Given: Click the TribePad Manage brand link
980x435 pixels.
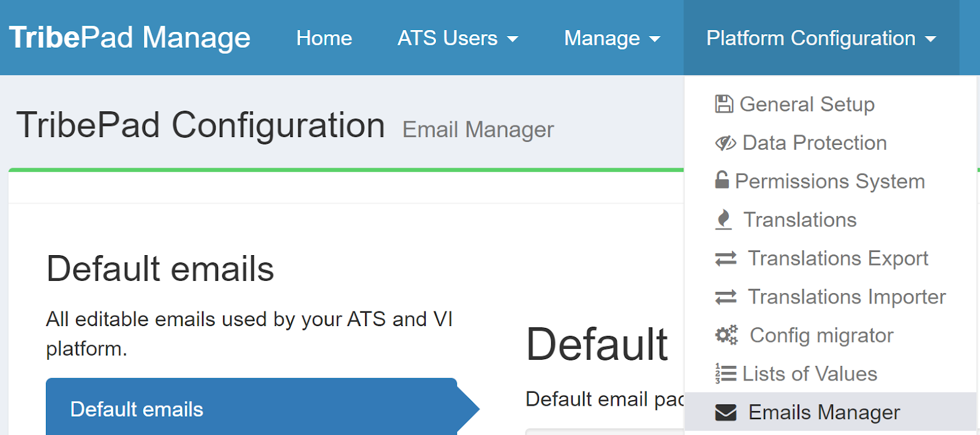Looking at the screenshot, I should pyautogui.click(x=130, y=37).
